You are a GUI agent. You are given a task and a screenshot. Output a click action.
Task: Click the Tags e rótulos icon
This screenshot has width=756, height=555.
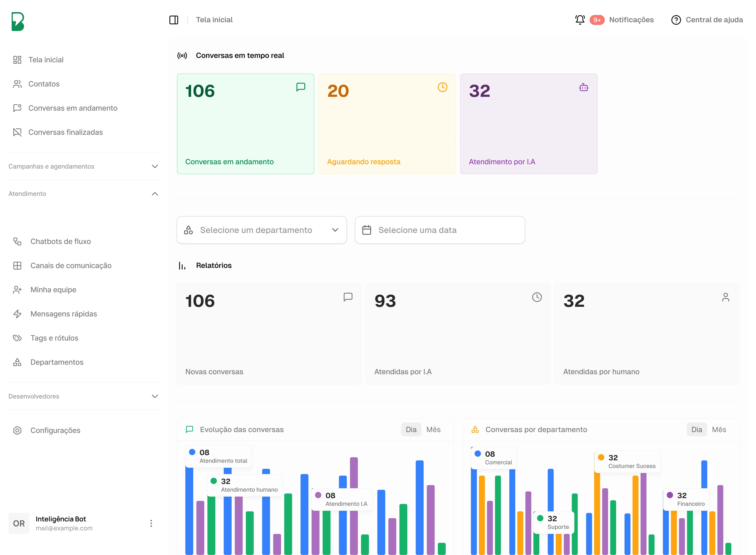coord(17,338)
